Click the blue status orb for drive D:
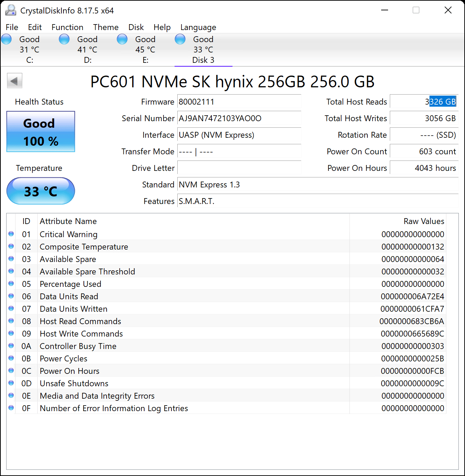 coord(64,39)
